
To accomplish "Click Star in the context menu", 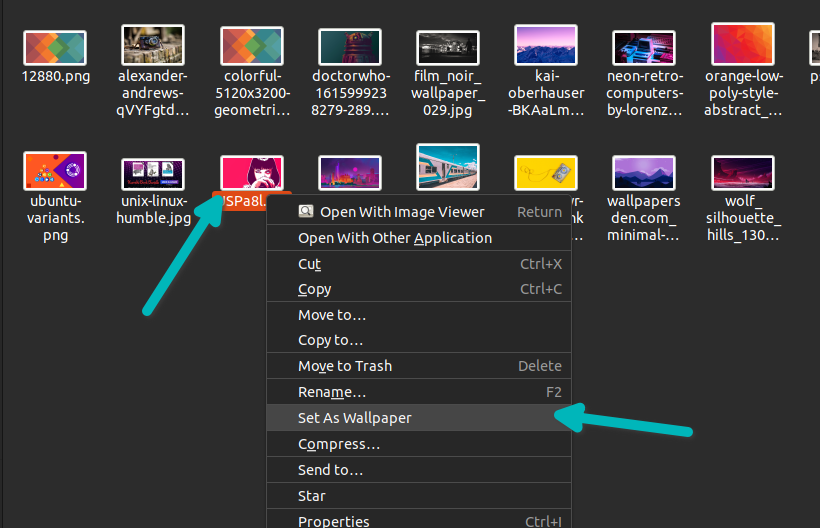I will click(x=419, y=496).
